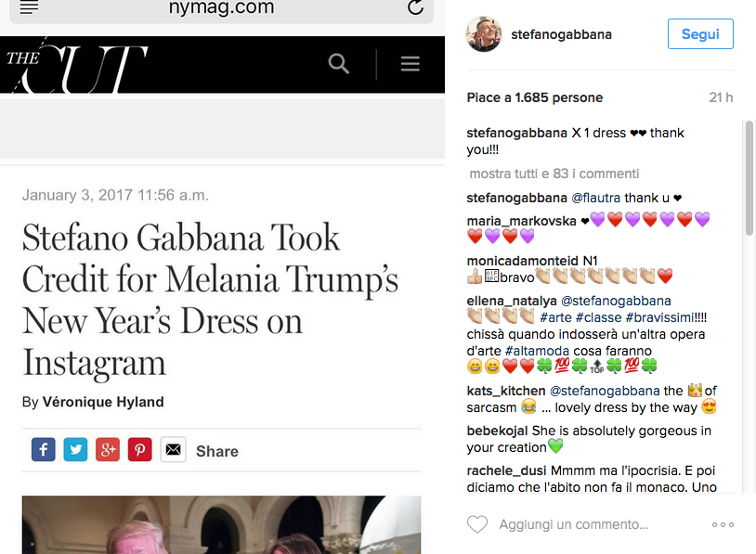
Task: Follow stefanogabbana with the Segui button
Action: (699, 33)
